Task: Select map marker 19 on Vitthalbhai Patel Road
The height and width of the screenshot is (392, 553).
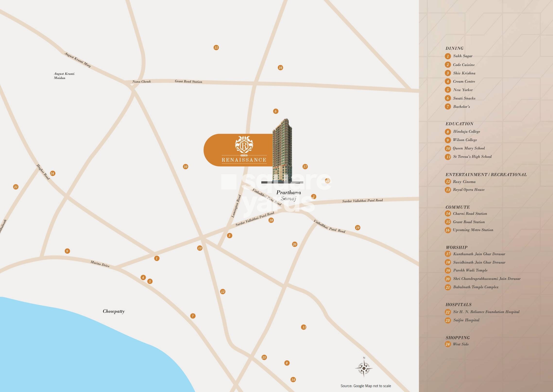Action: [357, 228]
